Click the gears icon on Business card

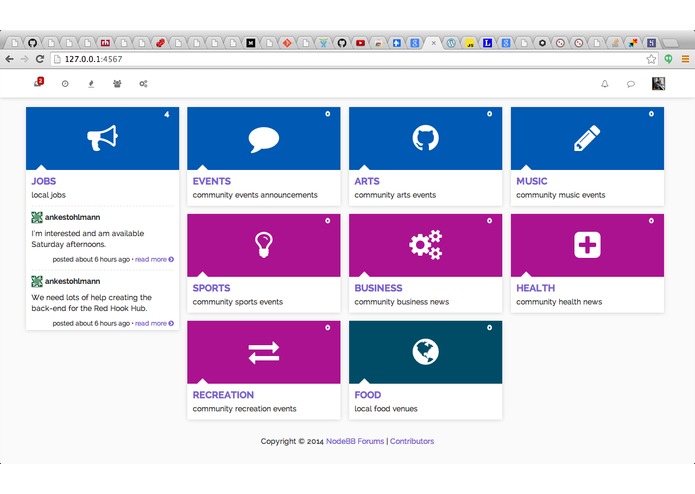(426, 245)
